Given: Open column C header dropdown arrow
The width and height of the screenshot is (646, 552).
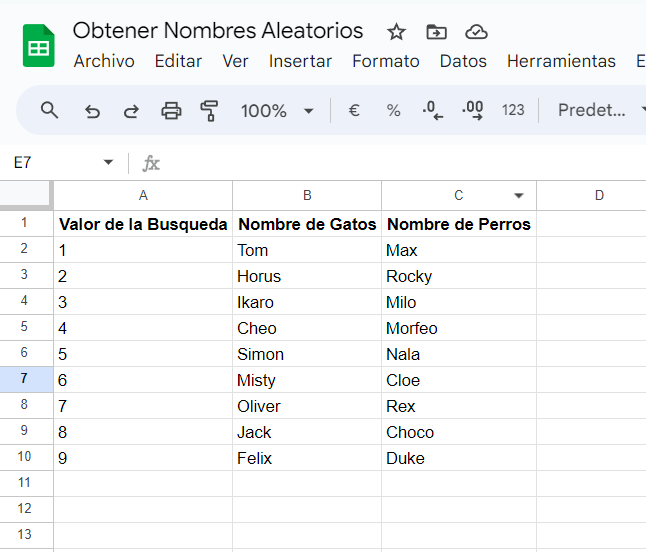Looking at the screenshot, I should click(x=519, y=196).
